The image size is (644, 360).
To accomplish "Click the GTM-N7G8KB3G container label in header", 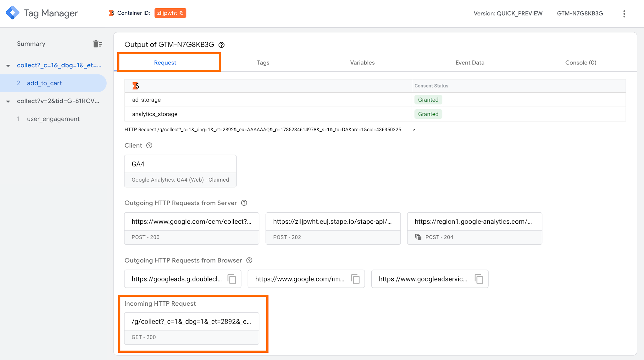I will tap(580, 14).
